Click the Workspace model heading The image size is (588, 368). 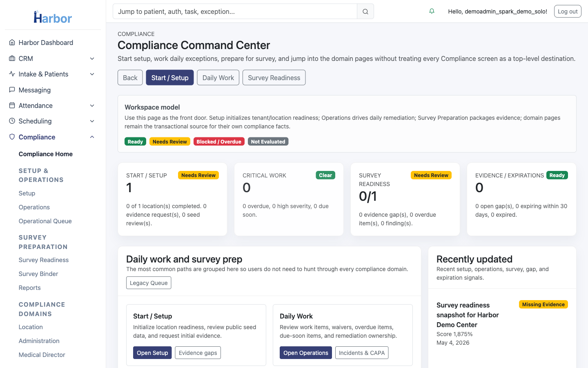tap(152, 107)
